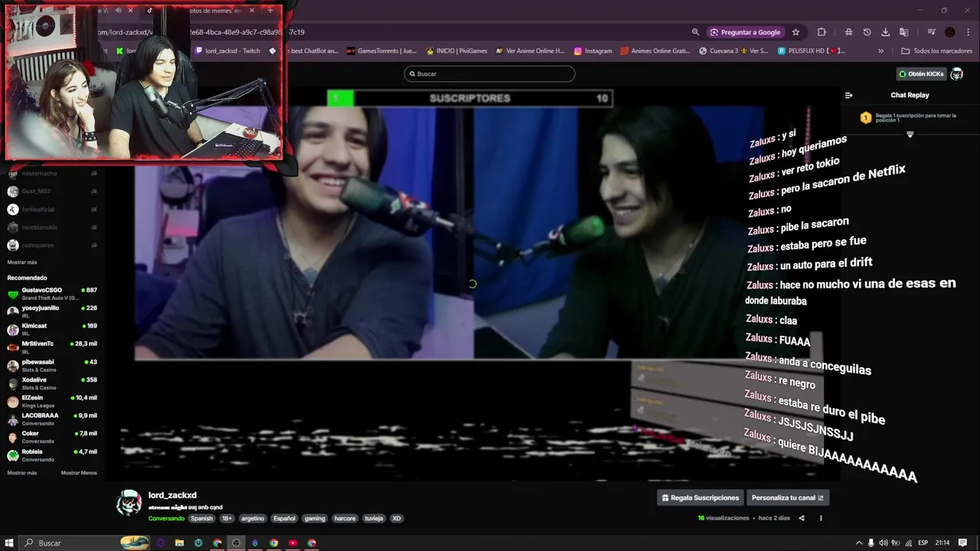980x551 pixels.
Task: Open Kick user avatar menu
Action: (956, 73)
